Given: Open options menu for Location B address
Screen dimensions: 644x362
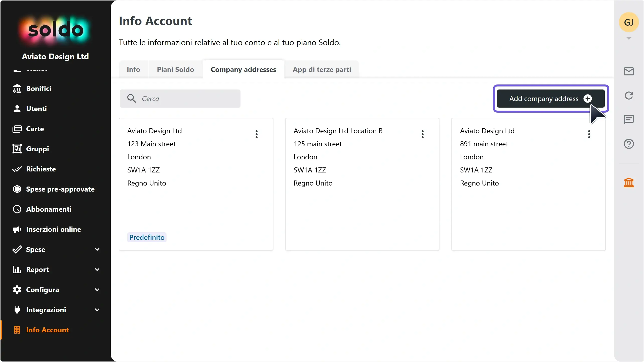Looking at the screenshot, I should click(422, 134).
